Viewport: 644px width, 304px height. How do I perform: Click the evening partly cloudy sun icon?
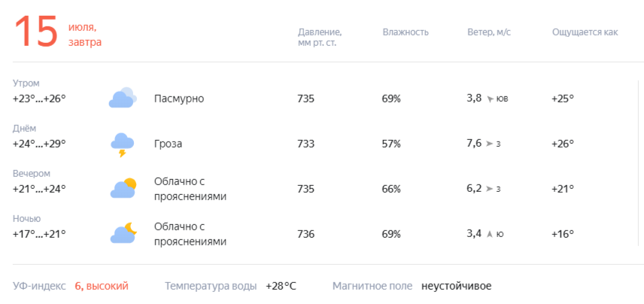(x=123, y=188)
